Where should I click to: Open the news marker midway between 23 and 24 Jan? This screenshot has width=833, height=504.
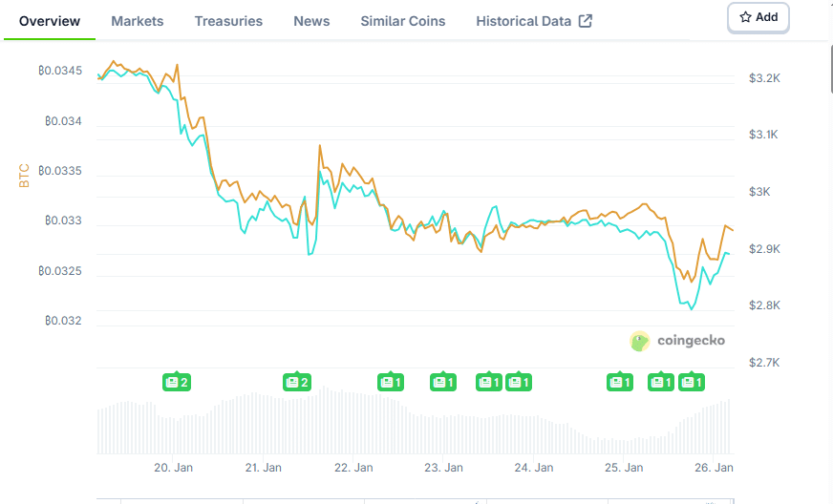(489, 382)
